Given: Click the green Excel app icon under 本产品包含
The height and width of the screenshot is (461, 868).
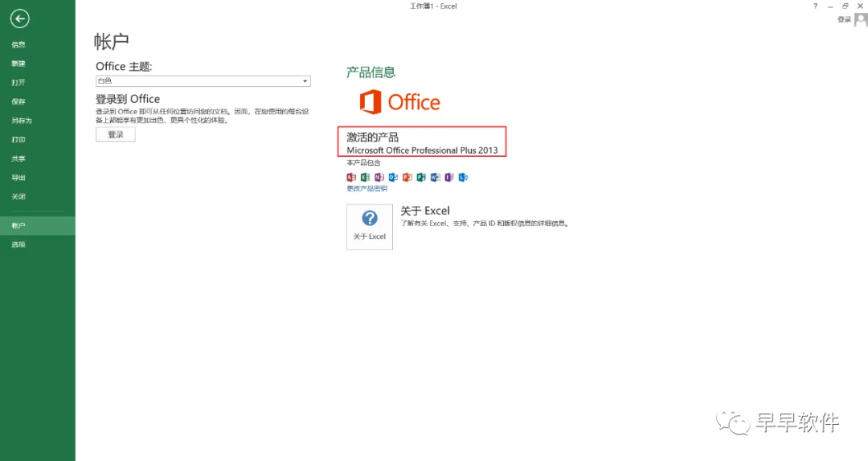Looking at the screenshot, I should (x=365, y=177).
